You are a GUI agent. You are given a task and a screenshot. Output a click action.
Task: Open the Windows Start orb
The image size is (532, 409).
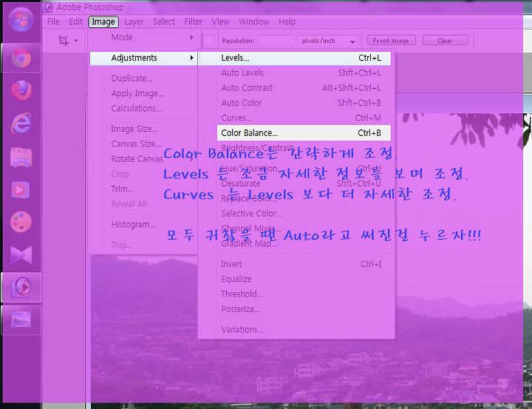(21, 20)
